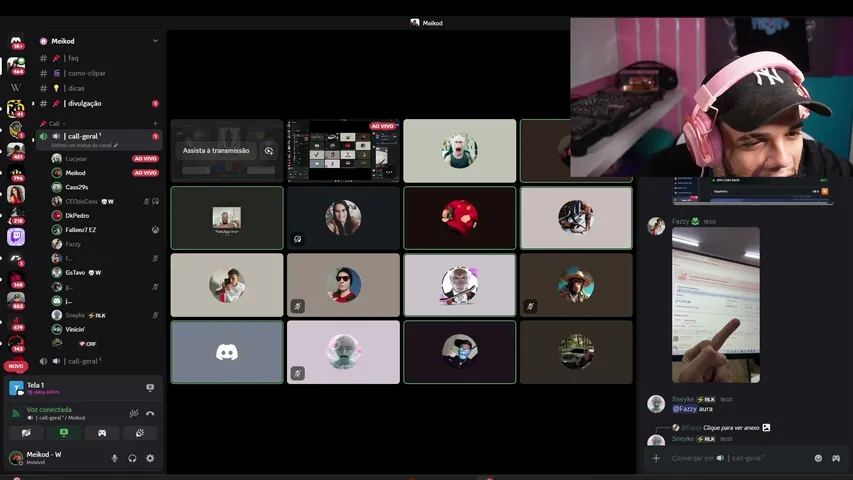Click the AO VIVO badge next to Lucyear
853x480 pixels.
point(145,159)
